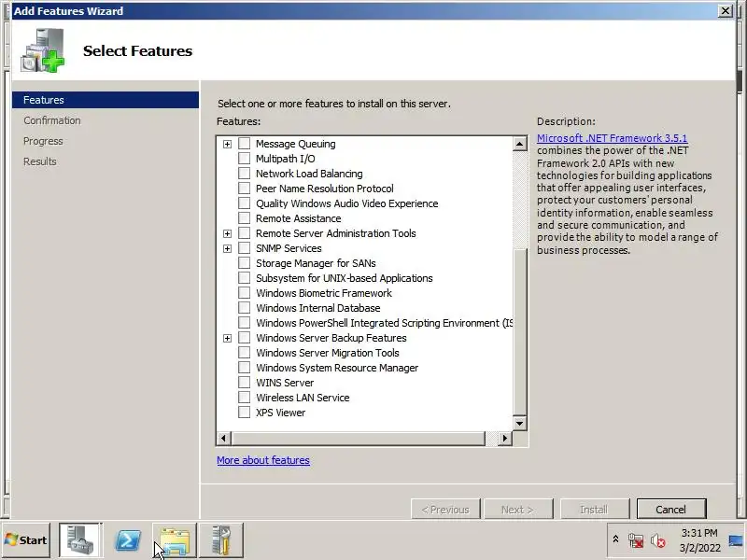Check Windows Internal Database checkbox
The width and height of the screenshot is (747, 560).
point(244,308)
